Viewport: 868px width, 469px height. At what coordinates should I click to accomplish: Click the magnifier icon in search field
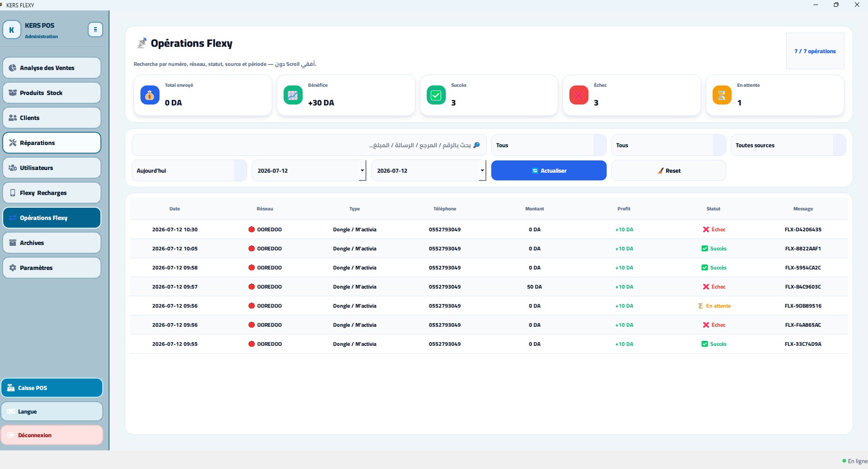point(477,145)
